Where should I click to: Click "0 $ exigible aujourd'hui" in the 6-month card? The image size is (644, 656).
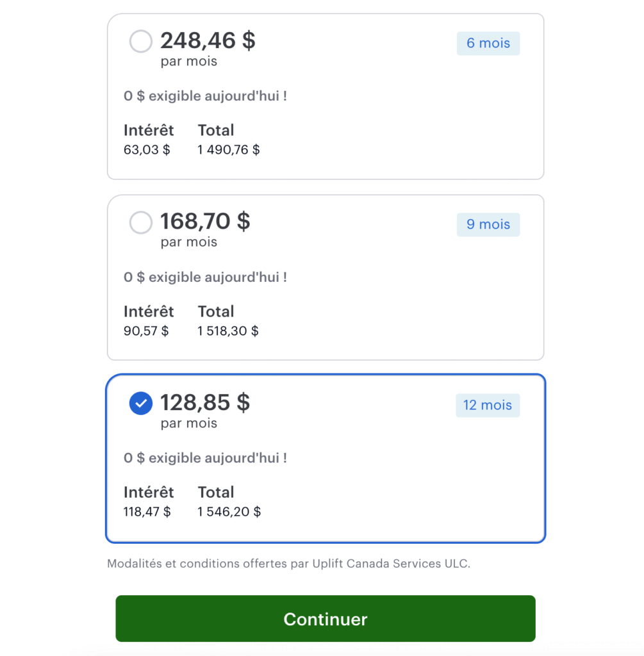point(205,97)
